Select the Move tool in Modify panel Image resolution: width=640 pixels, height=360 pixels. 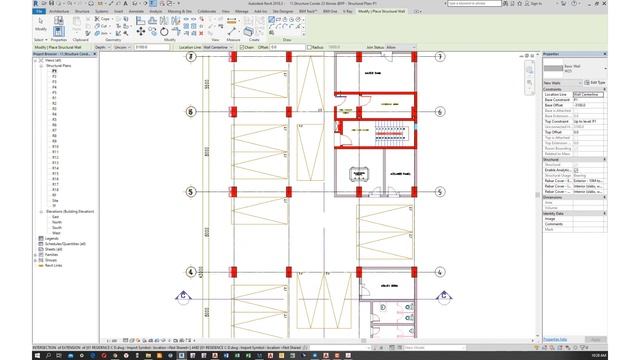tap(141, 31)
